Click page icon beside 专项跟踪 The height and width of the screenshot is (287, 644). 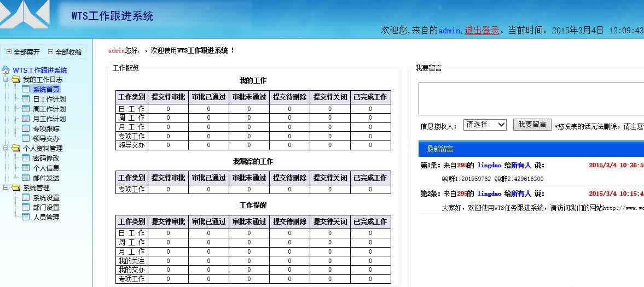[x=26, y=128]
